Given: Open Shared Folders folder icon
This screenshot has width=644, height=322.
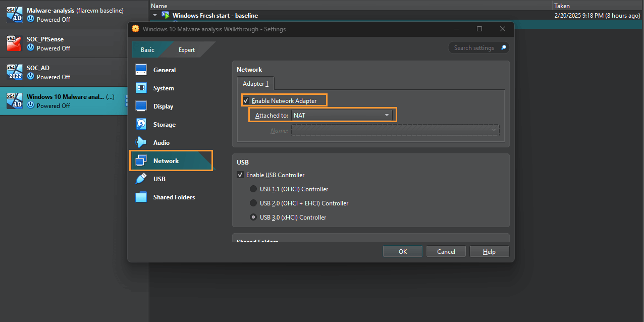Looking at the screenshot, I should [x=141, y=197].
